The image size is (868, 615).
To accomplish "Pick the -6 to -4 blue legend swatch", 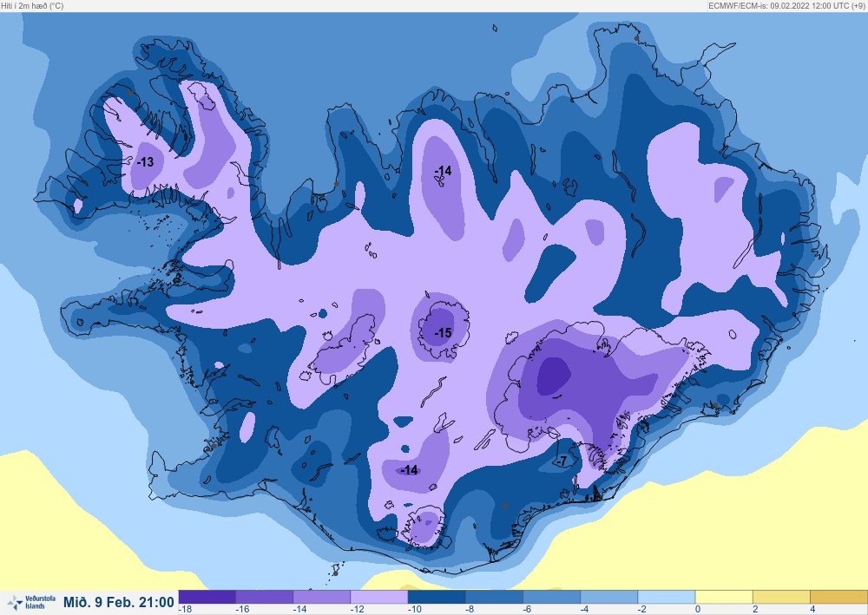I will [552, 597].
